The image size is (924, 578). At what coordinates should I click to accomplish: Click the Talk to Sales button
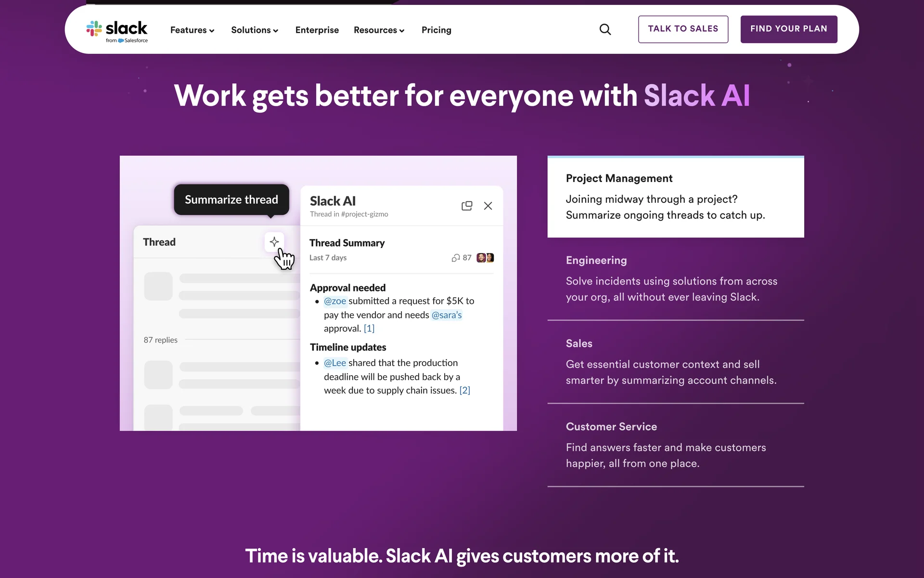682,29
